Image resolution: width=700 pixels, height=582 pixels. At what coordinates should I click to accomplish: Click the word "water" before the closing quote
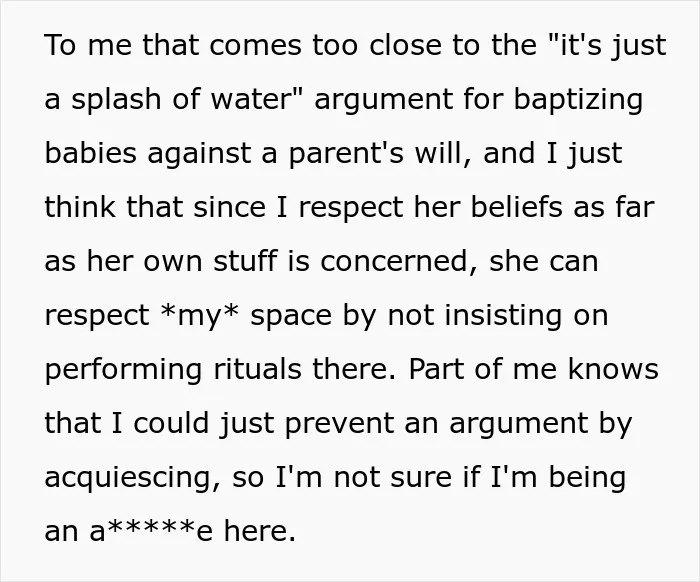click(251, 99)
